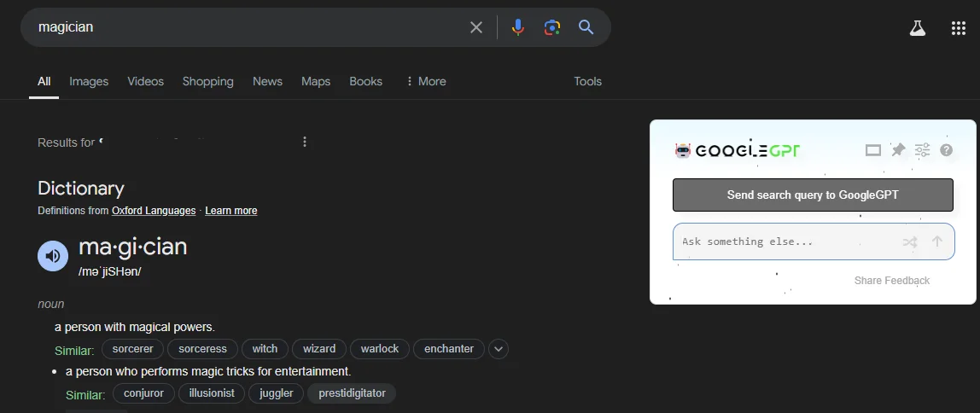The image size is (980, 413).
Task: Start voice search with microphone icon
Action: pos(517,27)
